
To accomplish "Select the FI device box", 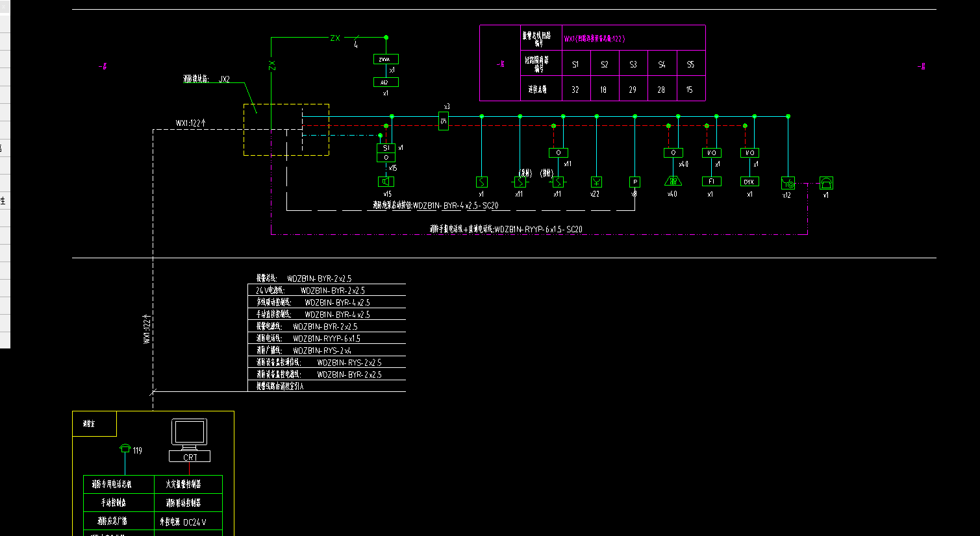I will [x=711, y=182].
